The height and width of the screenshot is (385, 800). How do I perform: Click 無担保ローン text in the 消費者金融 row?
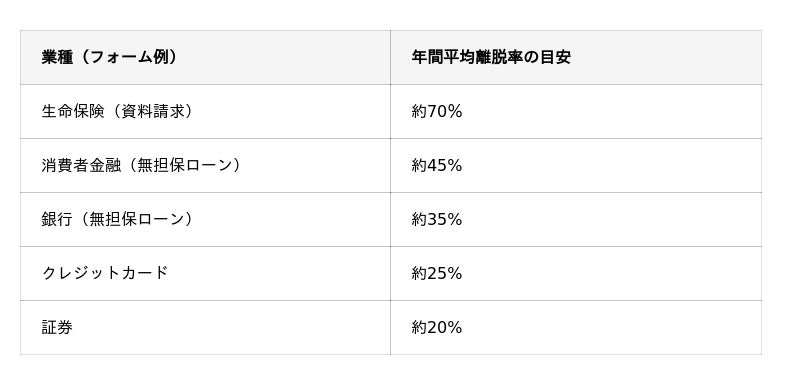[181, 166]
